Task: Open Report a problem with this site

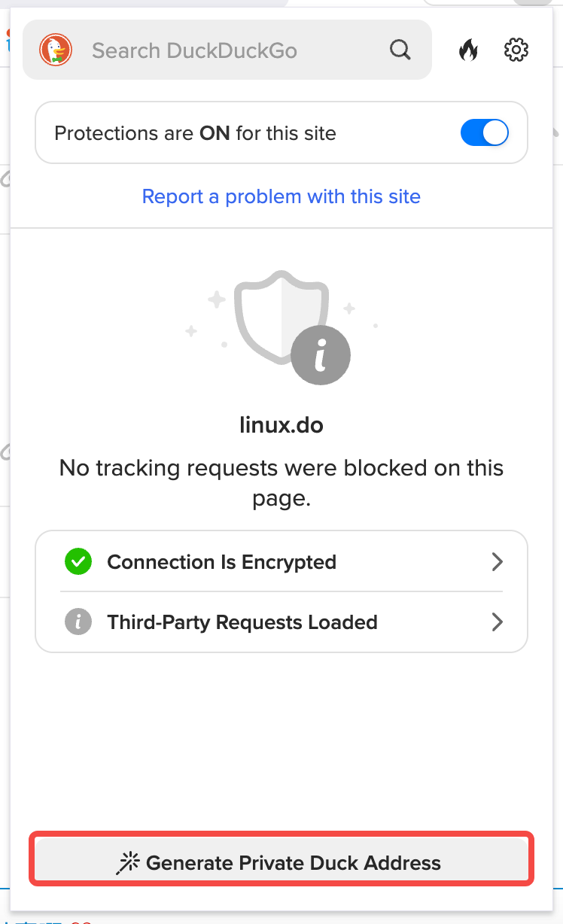Action: 281,196
